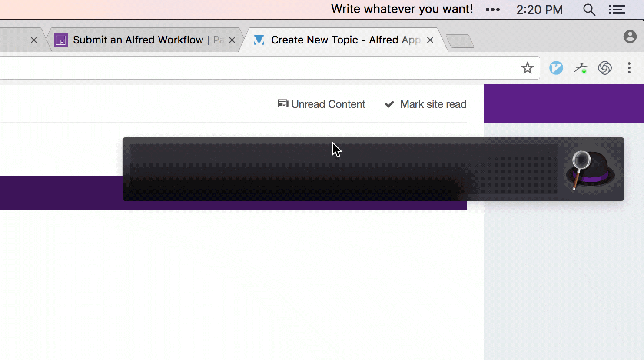Focus the Alfred search input field
Viewport: 644px width, 360px height.
tap(343, 169)
